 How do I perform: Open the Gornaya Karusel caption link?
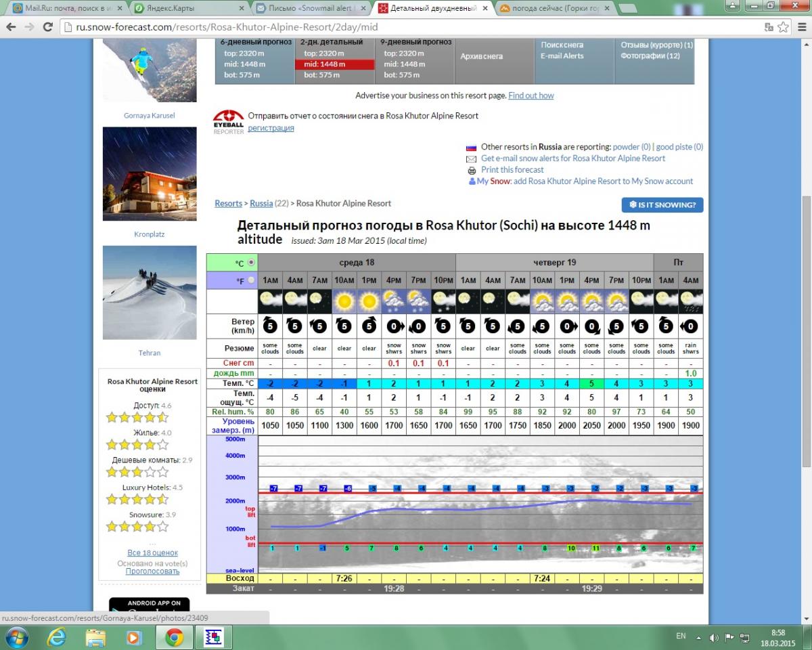click(x=150, y=116)
